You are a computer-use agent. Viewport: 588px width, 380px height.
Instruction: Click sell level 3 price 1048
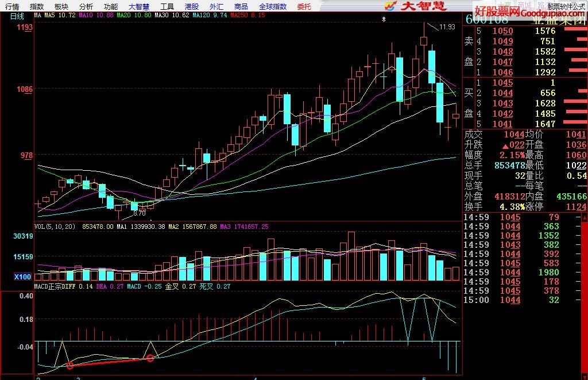[502, 52]
